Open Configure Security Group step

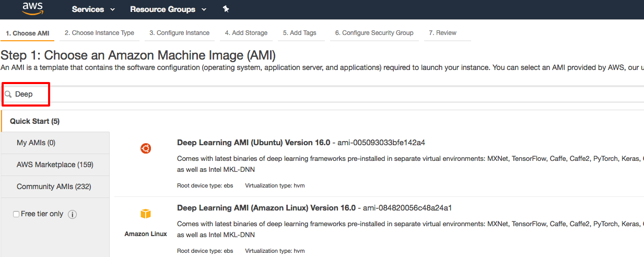tap(374, 33)
